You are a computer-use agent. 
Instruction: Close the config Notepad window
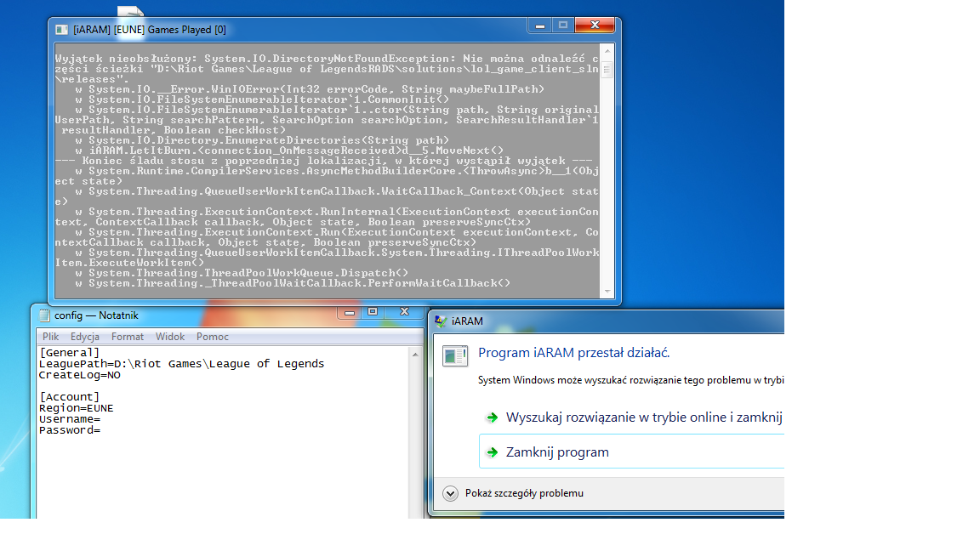[x=404, y=312]
